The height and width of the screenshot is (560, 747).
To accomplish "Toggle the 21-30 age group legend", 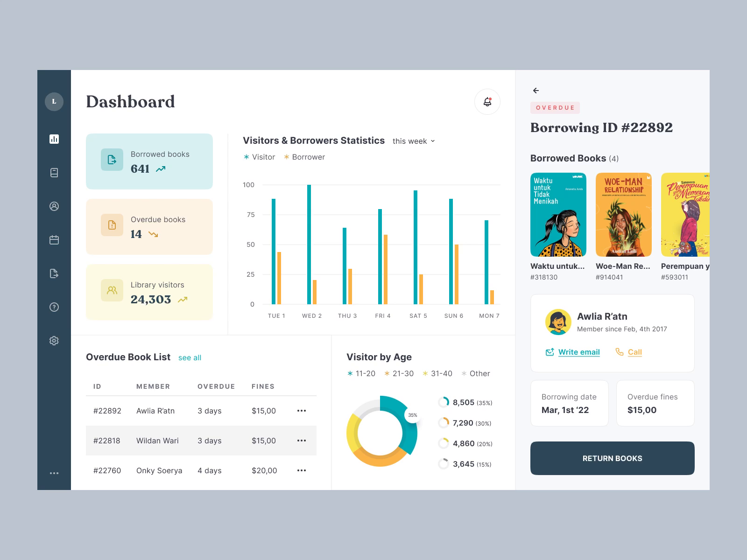I will (399, 373).
